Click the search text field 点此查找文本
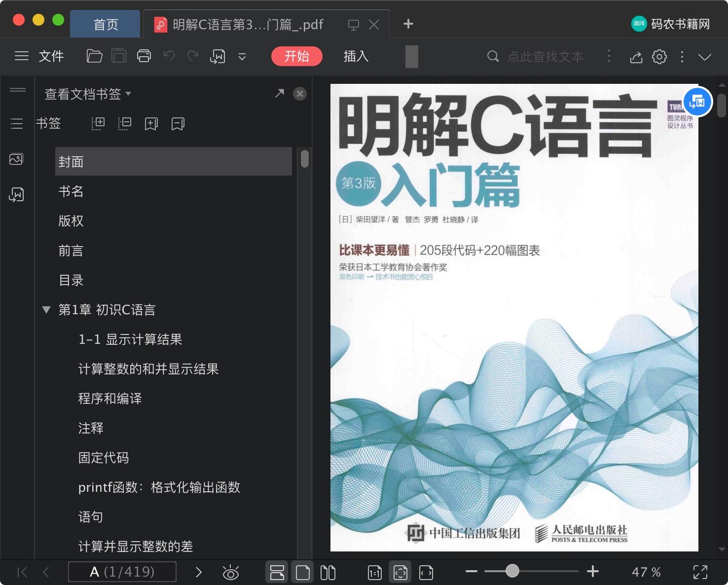Image resolution: width=728 pixels, height=585 pixels. pyautogui.click(x=546, y=57)
